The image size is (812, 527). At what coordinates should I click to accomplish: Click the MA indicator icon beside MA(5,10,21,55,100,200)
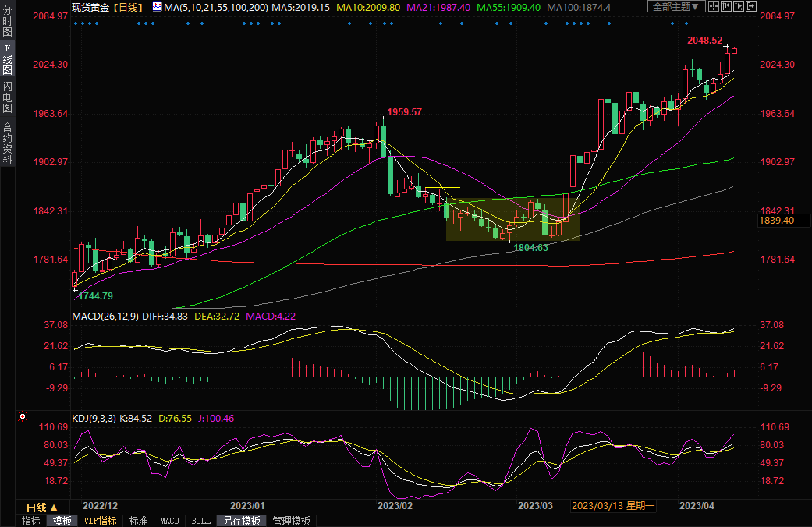[157, 7]
